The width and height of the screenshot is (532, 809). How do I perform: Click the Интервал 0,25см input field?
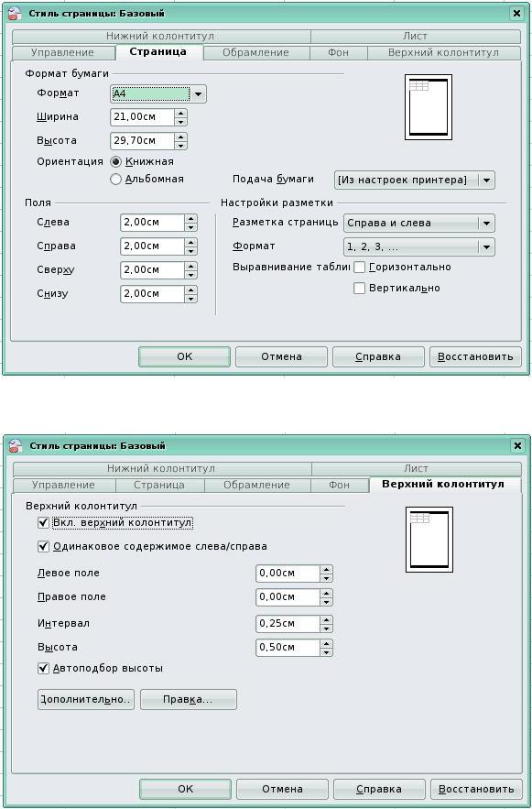[x=288, y=624]
